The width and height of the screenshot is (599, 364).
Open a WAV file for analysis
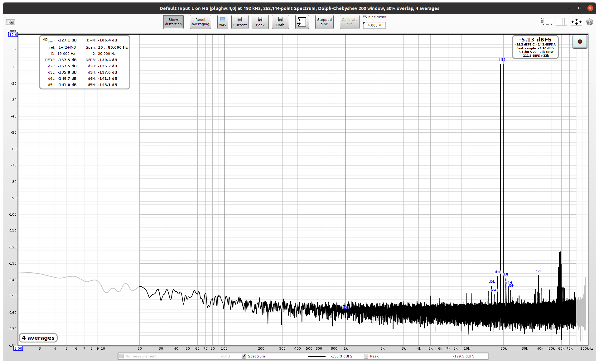pos(223,22)
